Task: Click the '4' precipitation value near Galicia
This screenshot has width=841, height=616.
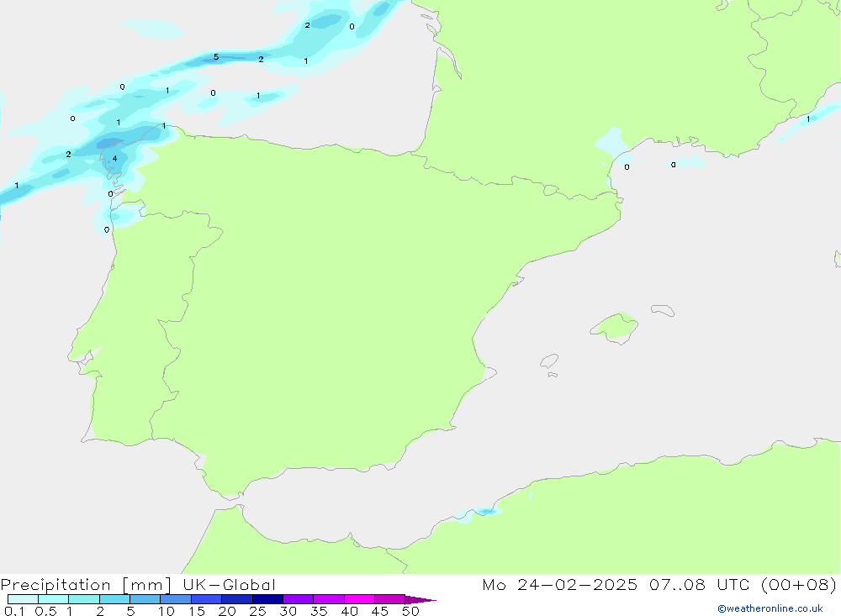Action: [114, 159]
